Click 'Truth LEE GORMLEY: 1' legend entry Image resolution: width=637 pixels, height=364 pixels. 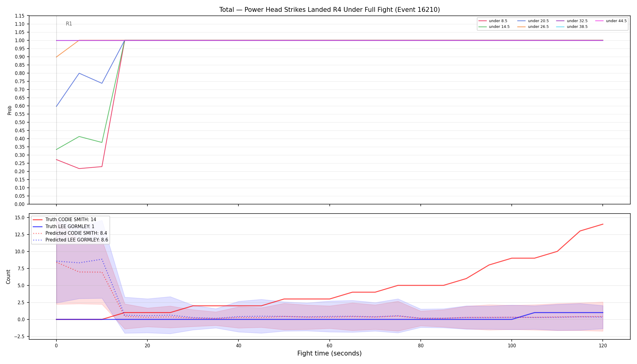[63, 226]
